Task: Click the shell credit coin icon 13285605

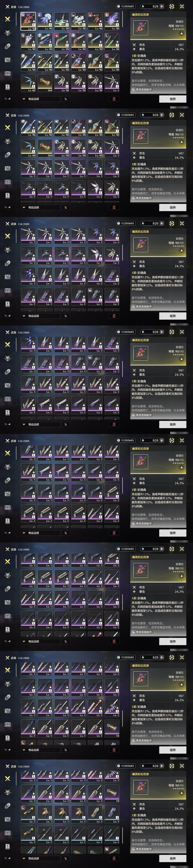Action: point(118,6)
